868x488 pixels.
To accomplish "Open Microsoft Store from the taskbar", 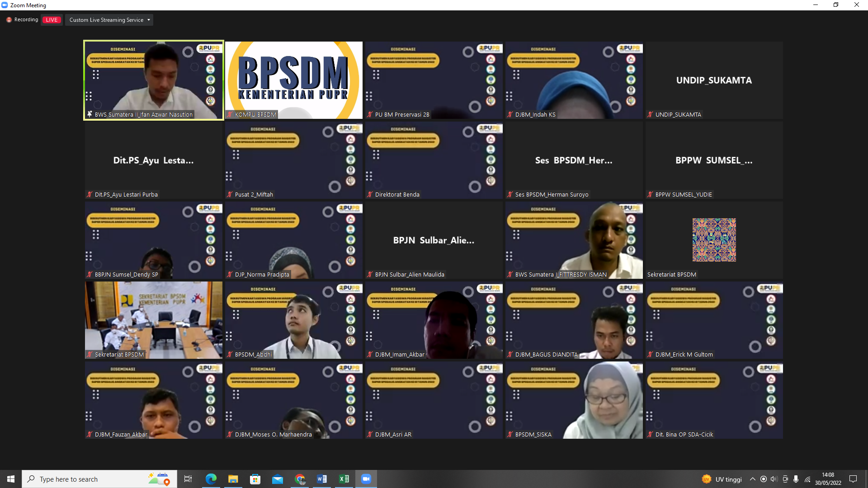I will pos(255,479).
